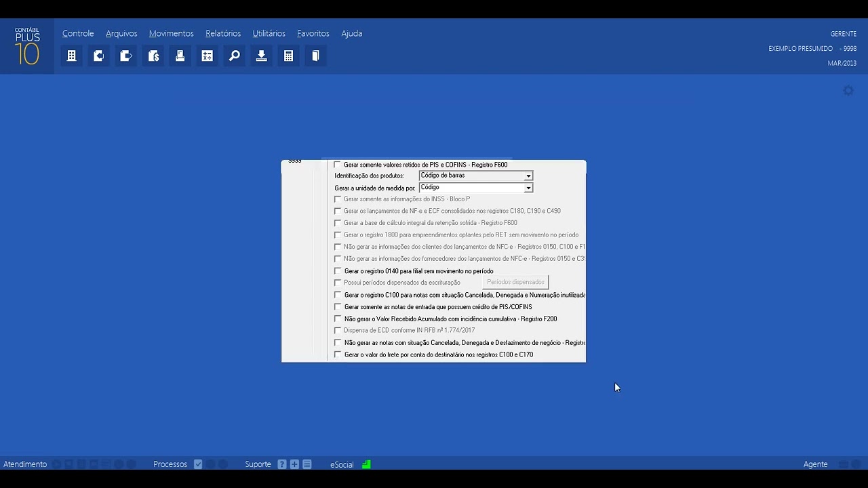This screenshot has height=488, width=868.
Task: Click the import document arrow-in toolbar icon
Action: coord(98,56)
